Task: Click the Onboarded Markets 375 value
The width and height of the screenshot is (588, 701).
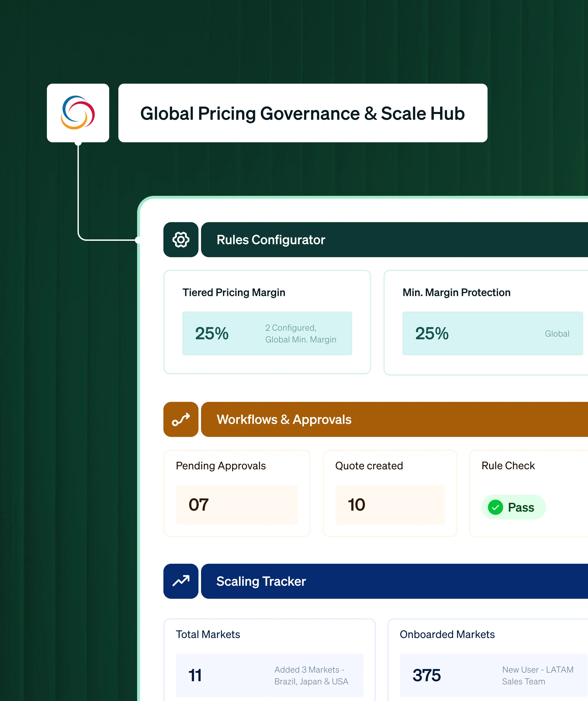Action: coord(426,675)
